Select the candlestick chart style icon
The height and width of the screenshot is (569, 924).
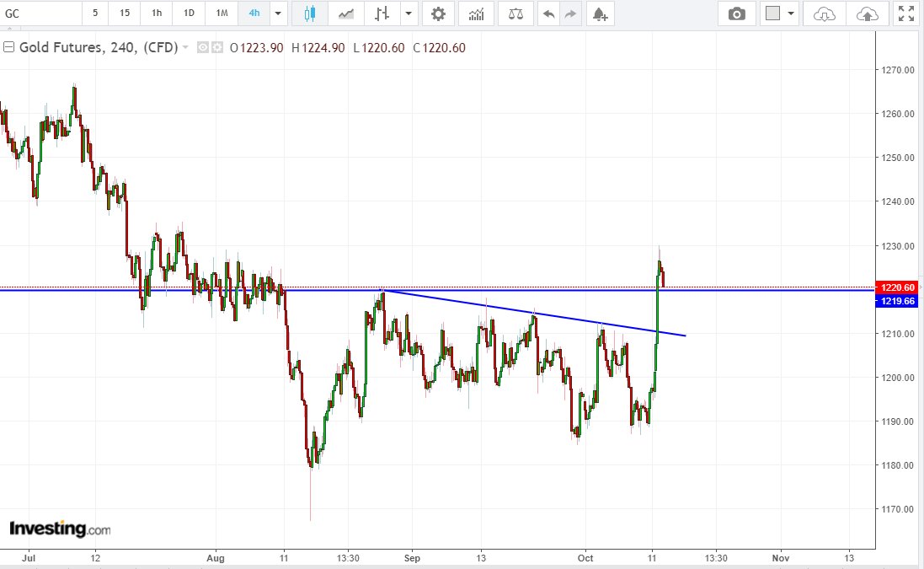point(310,13)
